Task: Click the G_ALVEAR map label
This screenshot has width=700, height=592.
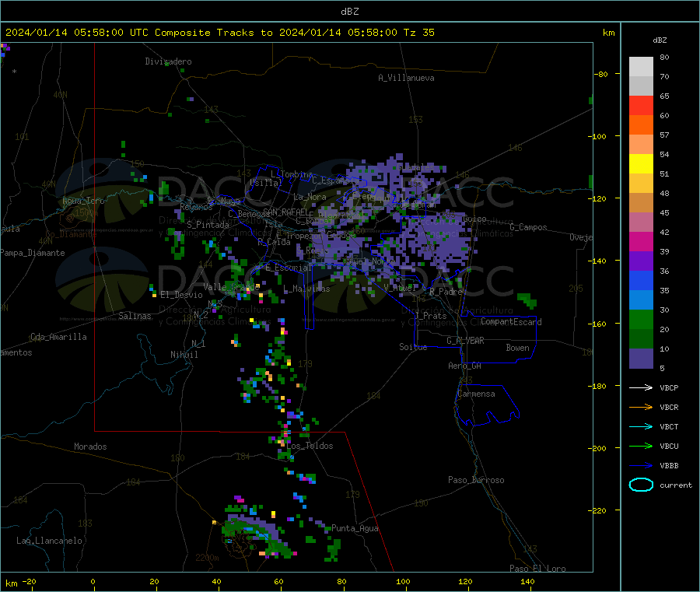Action: pyautogui.click(x=465, y=341)
